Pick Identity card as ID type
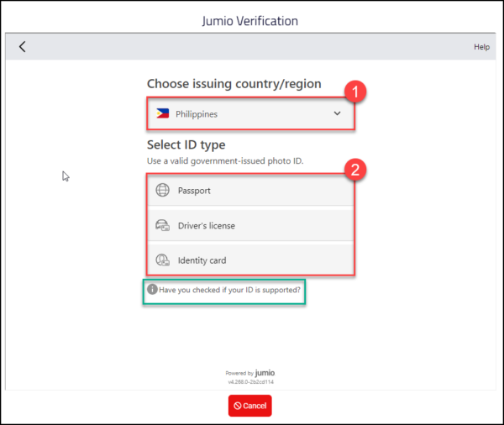Viewport: 504px width, 425px height. pyautogui.click(x=250, y=260)
